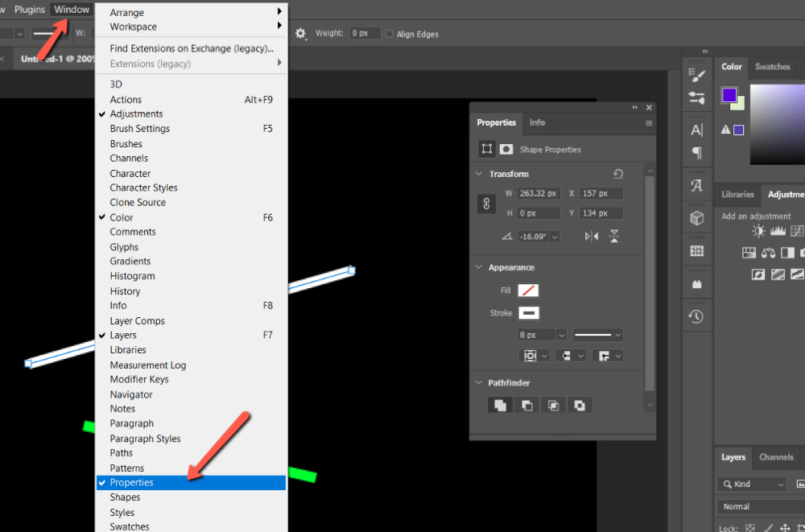Reset transform using the undo arrow icon
The width and height of the screenshot is (805, 532).
[x=617, y=174]
